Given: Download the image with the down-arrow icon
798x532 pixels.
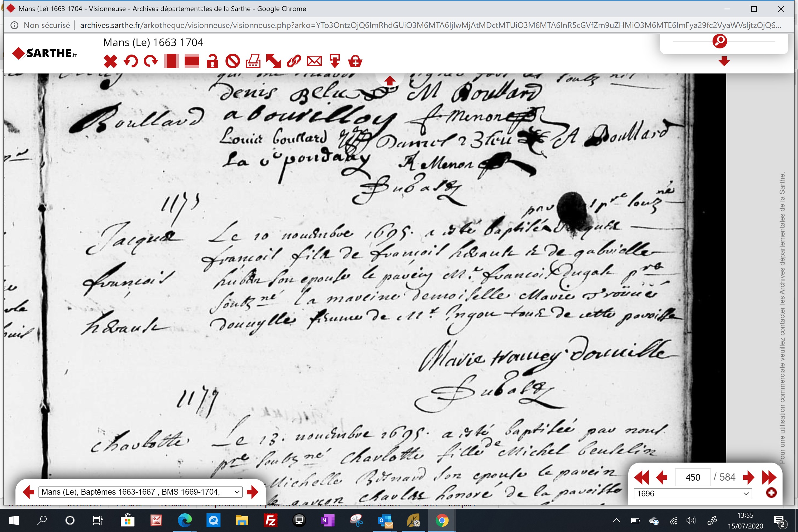Looking at the screenshot, I should (x=335, y=62).
